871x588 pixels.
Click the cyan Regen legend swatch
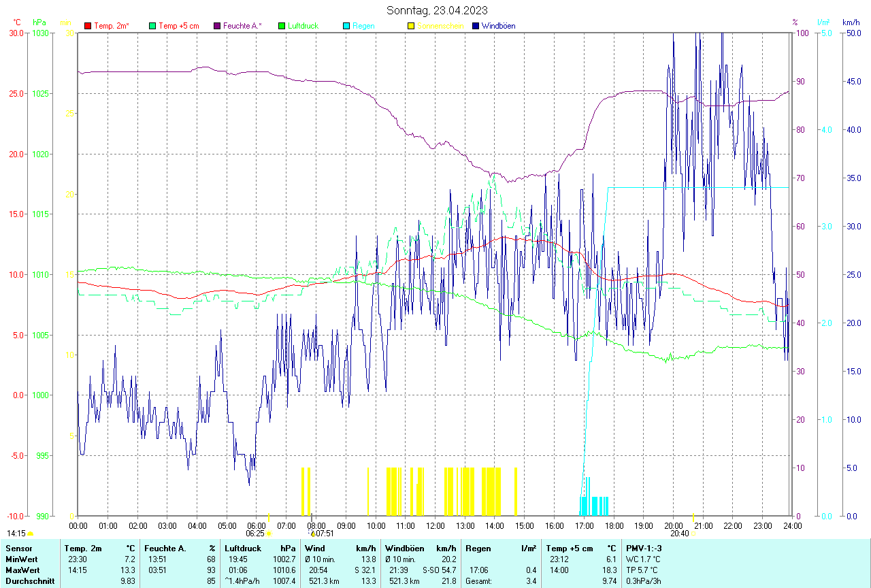click(346, 26)
